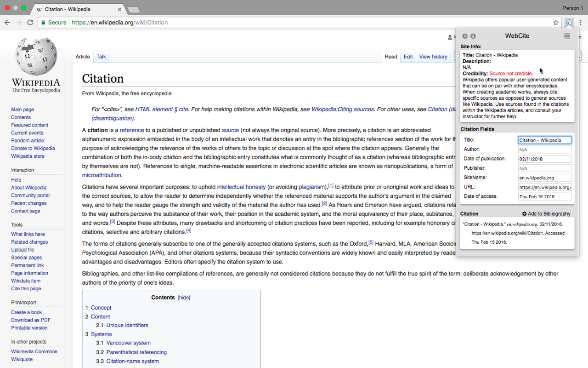This screenshot has width=588, height=368.
Task: Click footnote reference [1]
Action: click(x=331, y=185)
